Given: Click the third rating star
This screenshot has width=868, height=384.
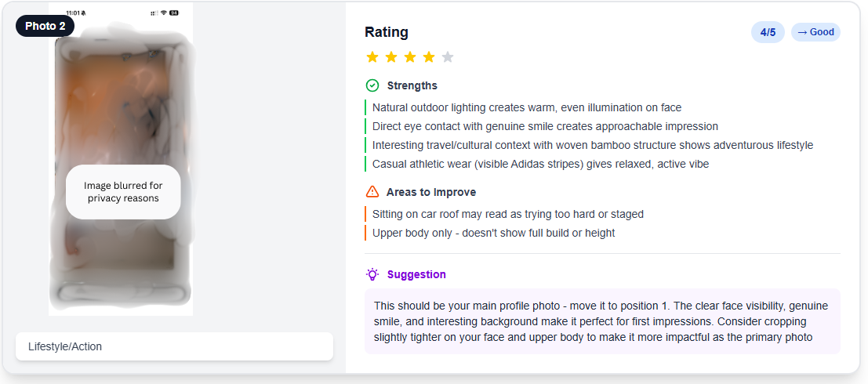Looking at the screenshot, I should click(410, 57).
